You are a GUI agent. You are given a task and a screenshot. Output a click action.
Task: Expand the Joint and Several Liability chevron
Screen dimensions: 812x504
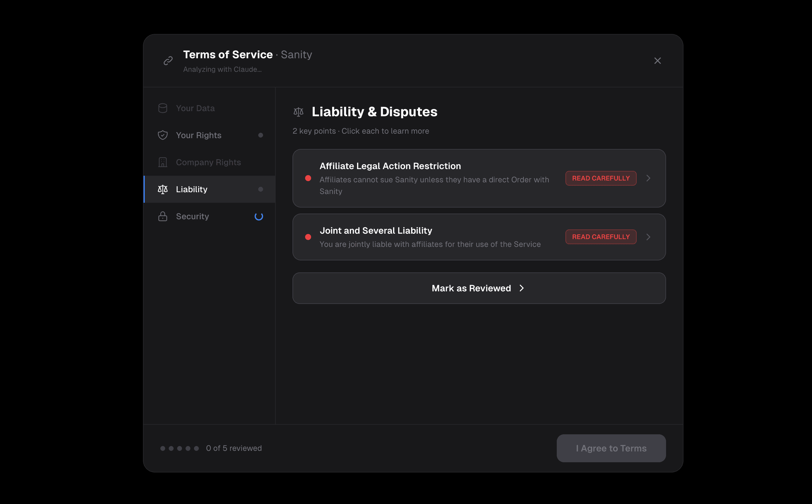(648, 237)
